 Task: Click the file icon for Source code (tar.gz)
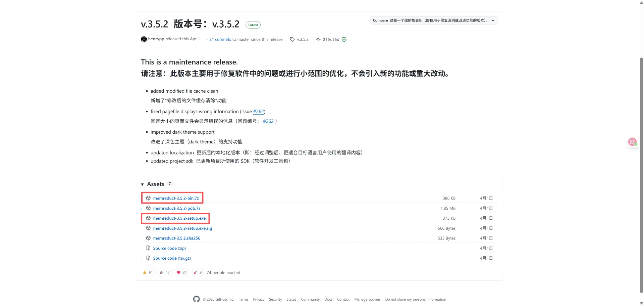pyautogui.click(x=148, y=258)
